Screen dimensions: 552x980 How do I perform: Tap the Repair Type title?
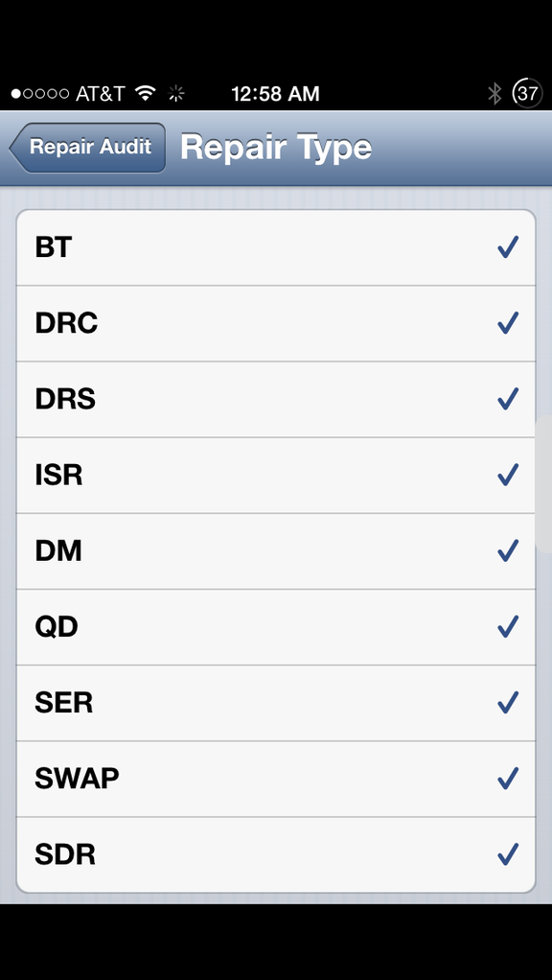[x=276, y=148]
